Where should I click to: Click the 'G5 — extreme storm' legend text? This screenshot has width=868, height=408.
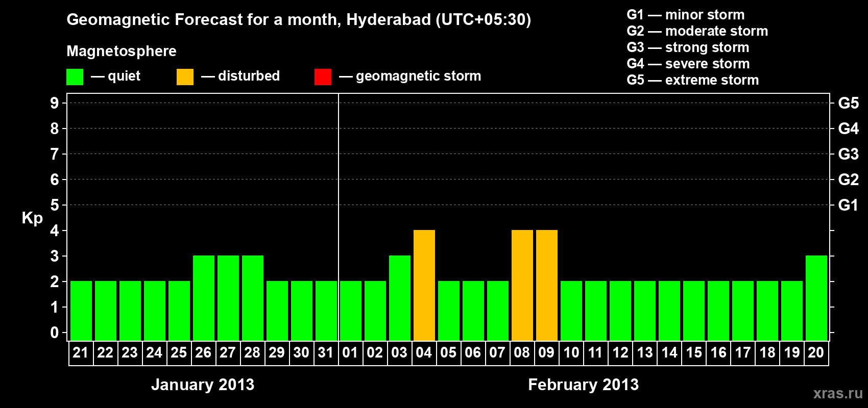(693, 80)
